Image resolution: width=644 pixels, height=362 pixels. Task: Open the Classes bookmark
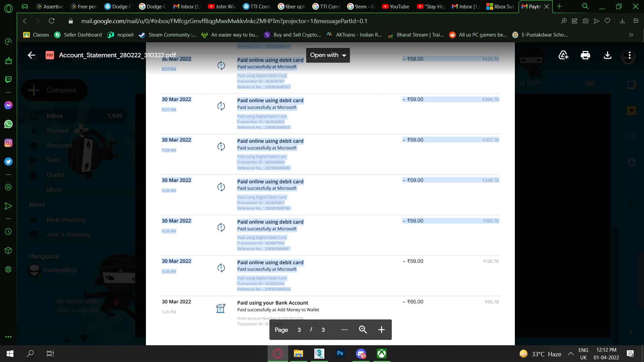click(36, 35)
